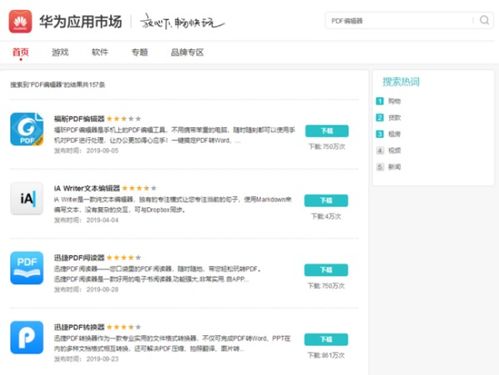Open the 软件 tab

coord(100,52)
